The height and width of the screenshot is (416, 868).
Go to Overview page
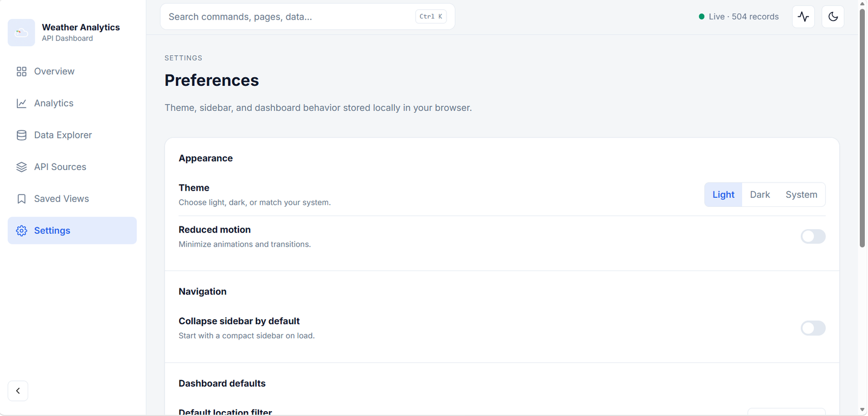click(x=72, y=72)
